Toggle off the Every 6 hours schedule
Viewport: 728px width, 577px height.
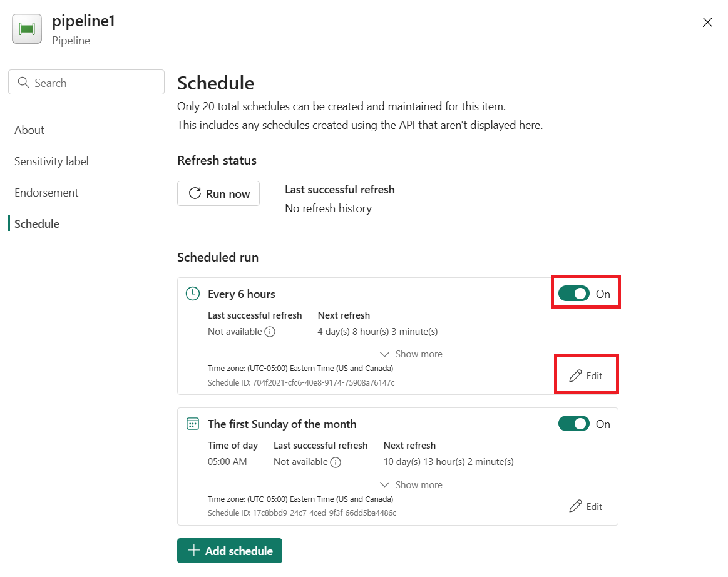(x=574, y=294)
